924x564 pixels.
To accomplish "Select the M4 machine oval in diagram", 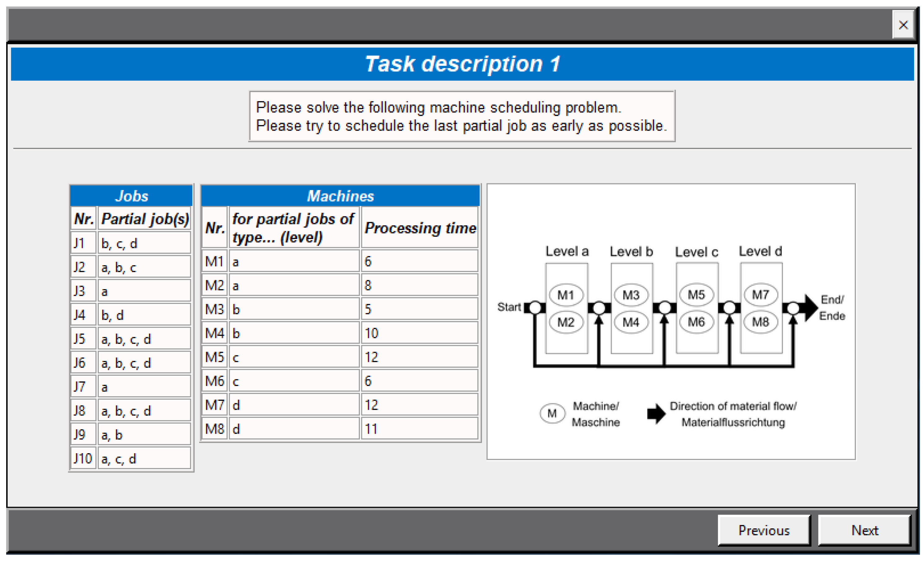I will click(631, 322).
